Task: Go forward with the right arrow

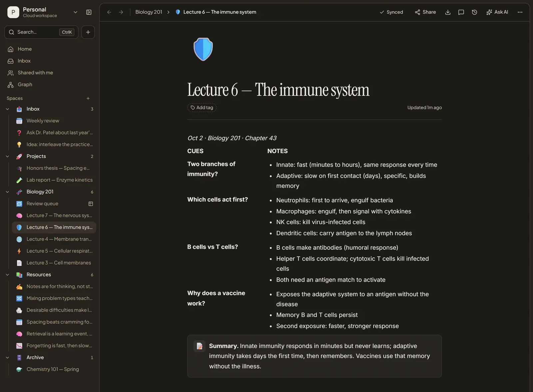Action: (121, 12)
